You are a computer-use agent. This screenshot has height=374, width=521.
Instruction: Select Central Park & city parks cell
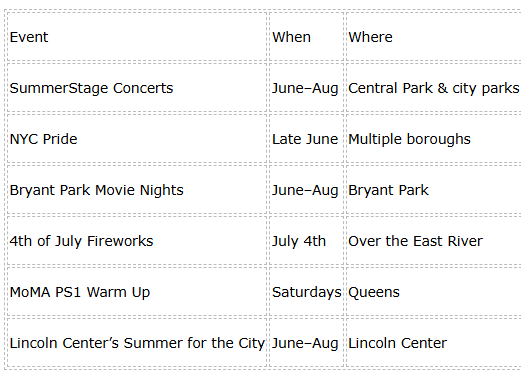coord(434,88)
